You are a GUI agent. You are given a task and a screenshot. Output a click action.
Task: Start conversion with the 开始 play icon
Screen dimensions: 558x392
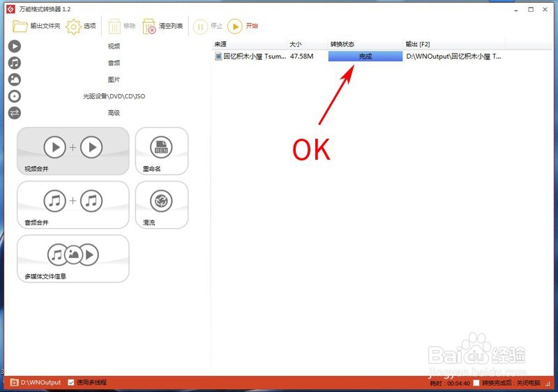pos(235,27)
